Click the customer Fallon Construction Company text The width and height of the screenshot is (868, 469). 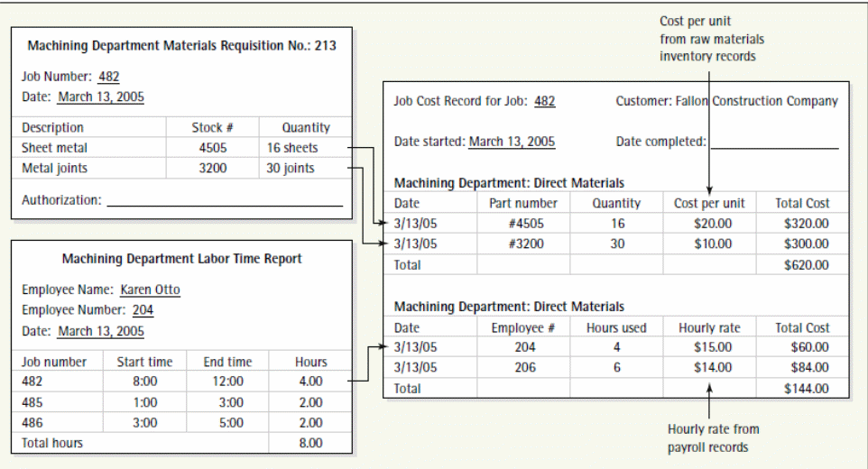pyautogui.click(x=756, y=101)
